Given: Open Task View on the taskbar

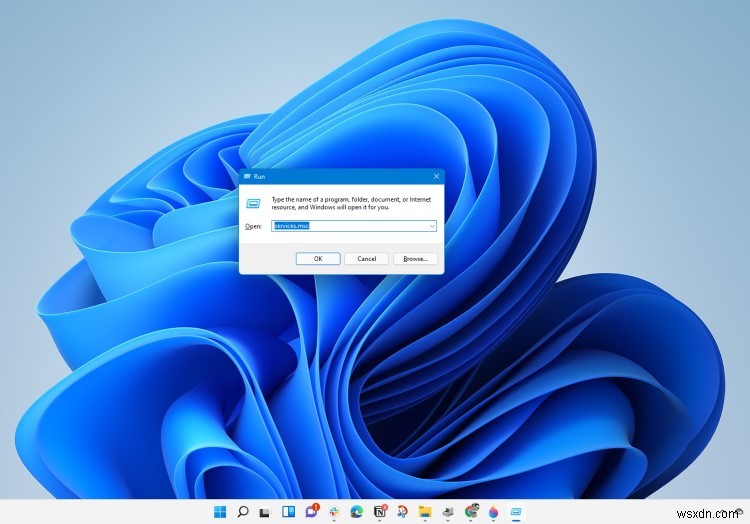Looking at the screenshot, I should (x=265, y=512).
